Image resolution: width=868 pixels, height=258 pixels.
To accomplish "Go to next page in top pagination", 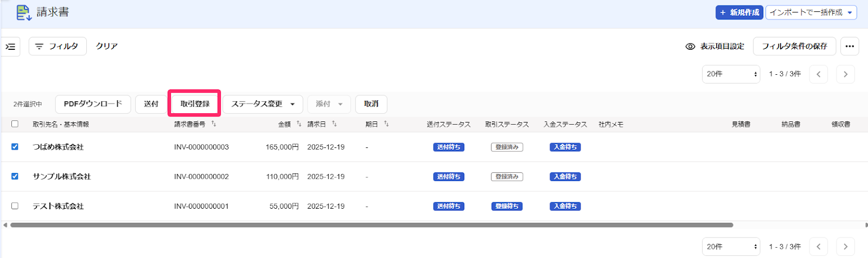I will 845,74.
